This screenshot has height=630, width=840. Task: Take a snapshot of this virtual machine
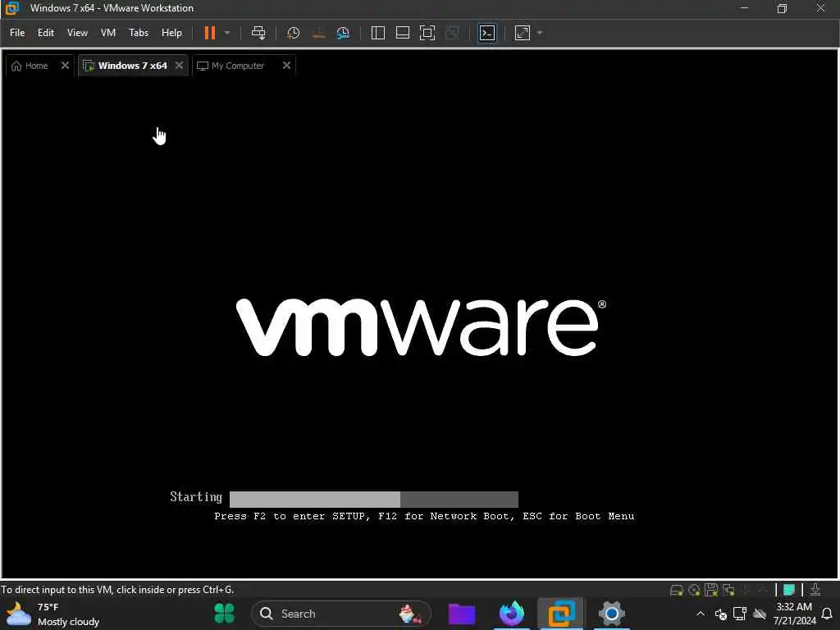click(x=293, y=33)
